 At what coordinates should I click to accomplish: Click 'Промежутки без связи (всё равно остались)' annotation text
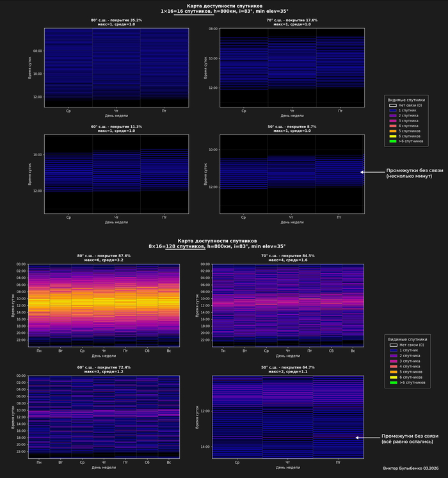pyautogui.click(x=410, y=439)
